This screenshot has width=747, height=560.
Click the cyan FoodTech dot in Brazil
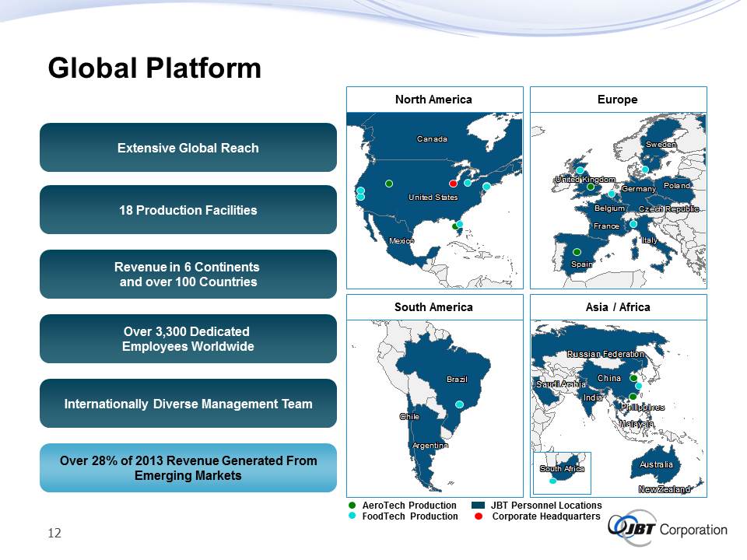pyautogui.click(x=460, y=404)
